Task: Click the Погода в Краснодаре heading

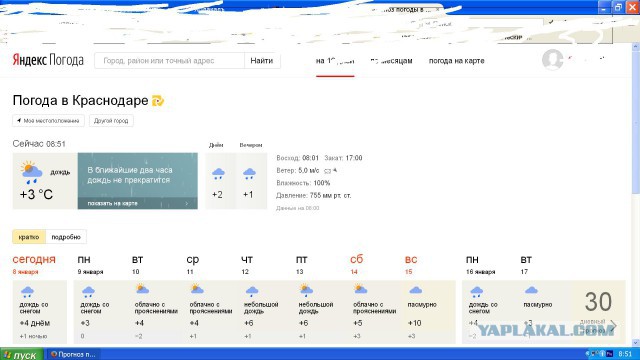Action: (x=80, y=100)
